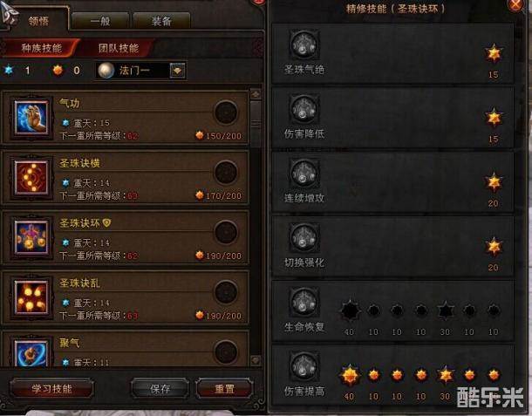
Task: Click the 连续增攻 refinement icon
Action: tap(304, 174)
